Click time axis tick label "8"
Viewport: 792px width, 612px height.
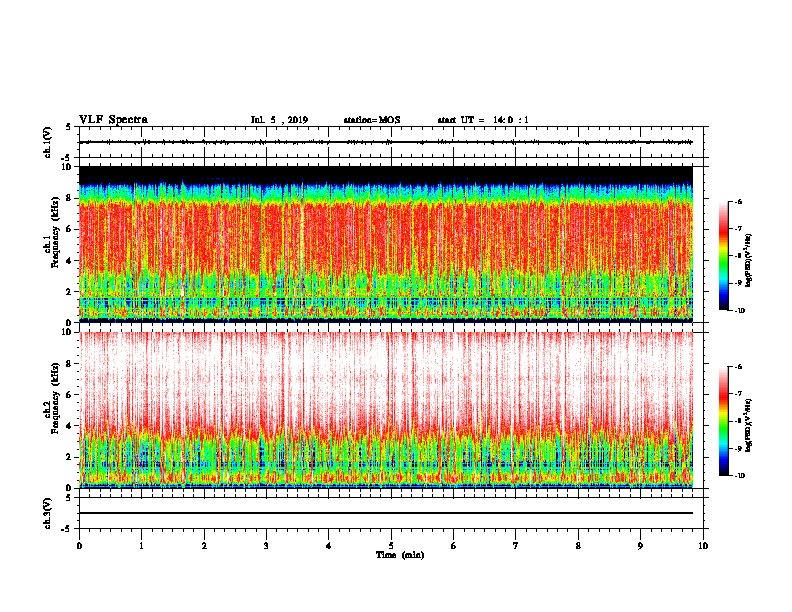578,546
